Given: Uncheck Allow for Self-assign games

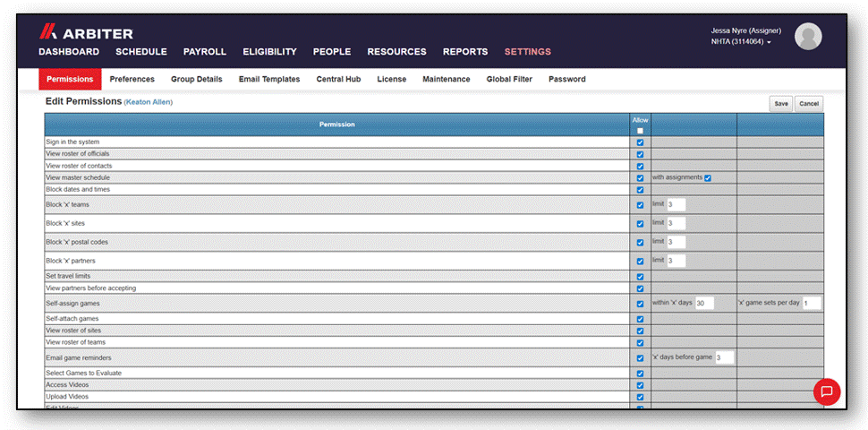Looking at the screenshot, I should pos(640,304).
